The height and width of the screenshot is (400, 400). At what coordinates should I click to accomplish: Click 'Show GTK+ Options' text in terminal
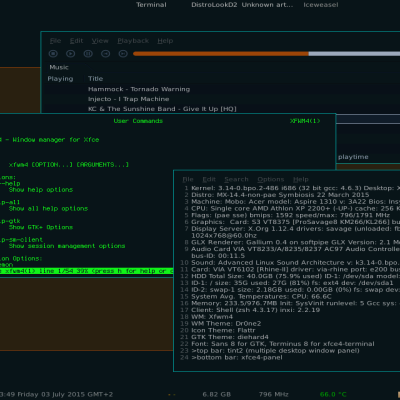point(41,227)
